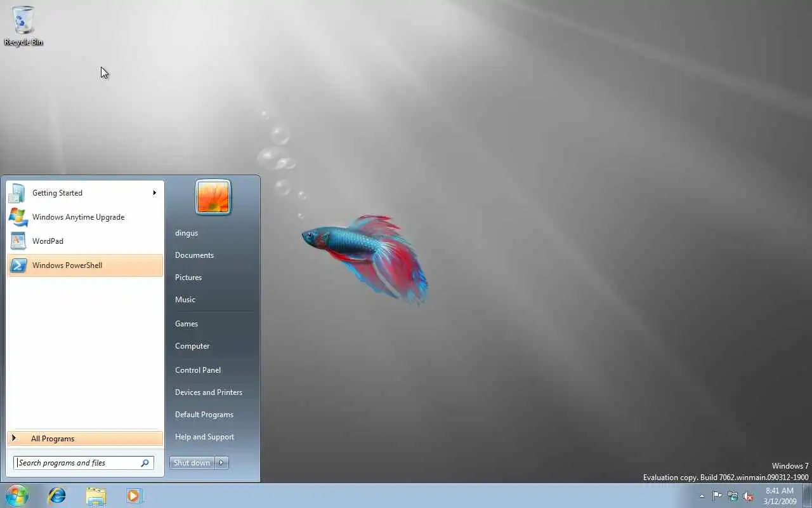Click the WordPad text label
The width and height of the screenshot is (812, 508).
point(48,241)
